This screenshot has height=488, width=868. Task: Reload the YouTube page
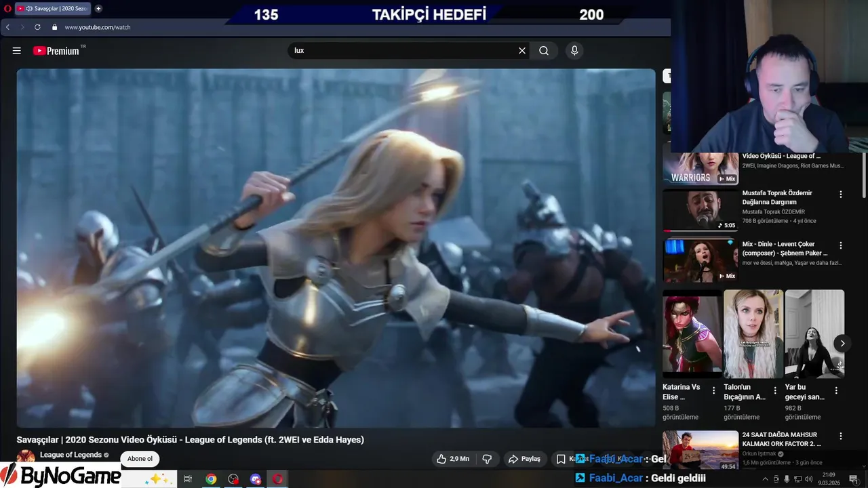[x=37, y=27]
